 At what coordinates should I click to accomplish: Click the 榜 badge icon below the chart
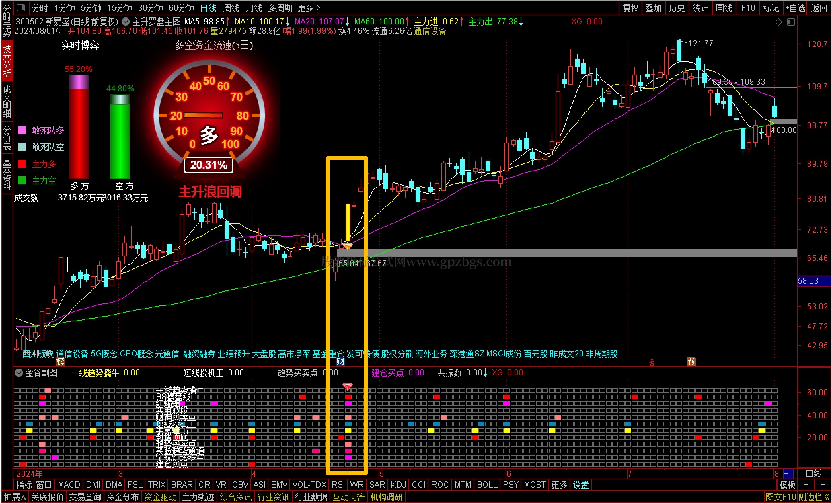[61, 362]
